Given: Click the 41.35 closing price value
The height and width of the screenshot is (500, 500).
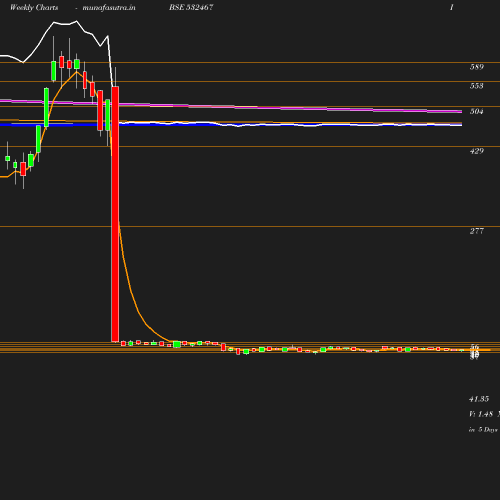Looking at the screenshot, I should (x=479, y=399).
